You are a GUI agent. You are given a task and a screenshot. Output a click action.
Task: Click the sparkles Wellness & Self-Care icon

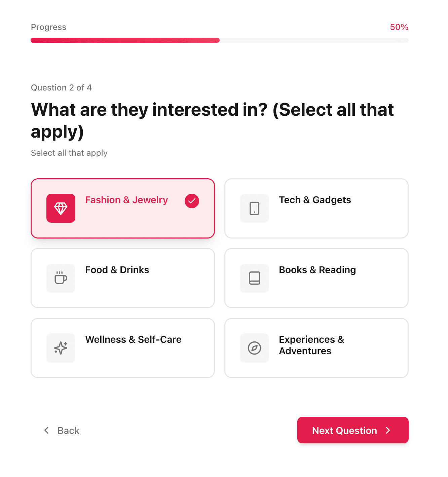[61, 348]
